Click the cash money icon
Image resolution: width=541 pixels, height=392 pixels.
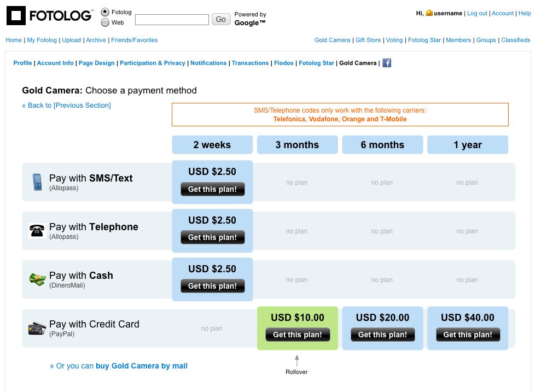pos(37,279)
